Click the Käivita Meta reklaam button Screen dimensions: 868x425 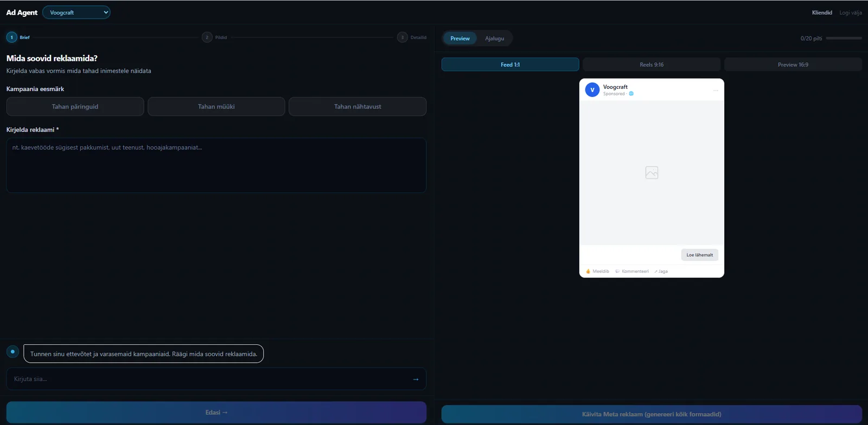point(652,414)
